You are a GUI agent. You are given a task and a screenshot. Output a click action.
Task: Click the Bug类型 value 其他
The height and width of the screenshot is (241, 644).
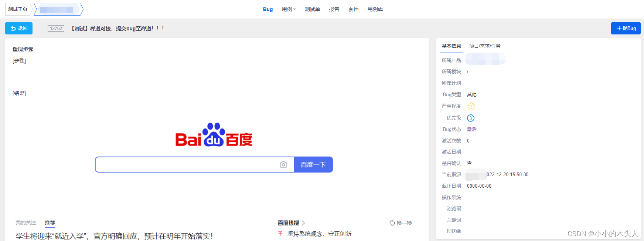coord(472,94)
